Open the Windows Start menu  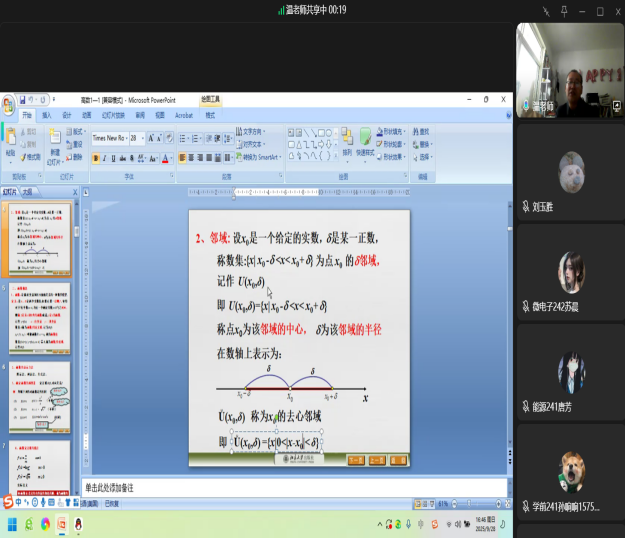(x=13, y=524)
